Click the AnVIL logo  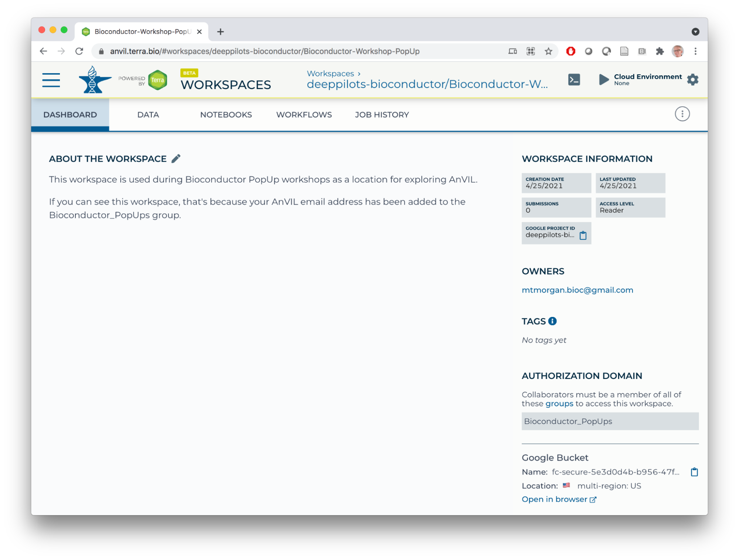pos(94,80)
